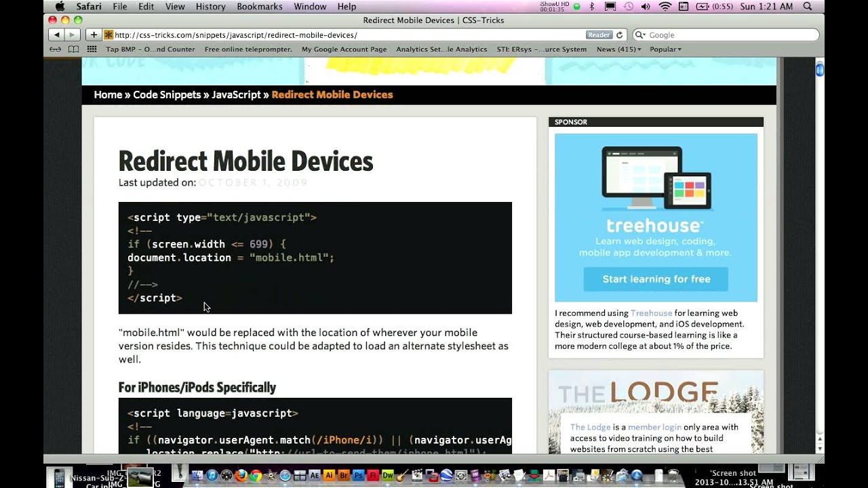The width and height of the screenshot is (868, 488).
Task: Launch Photoshop from the Dock
Action: click(x=358, y=476)
